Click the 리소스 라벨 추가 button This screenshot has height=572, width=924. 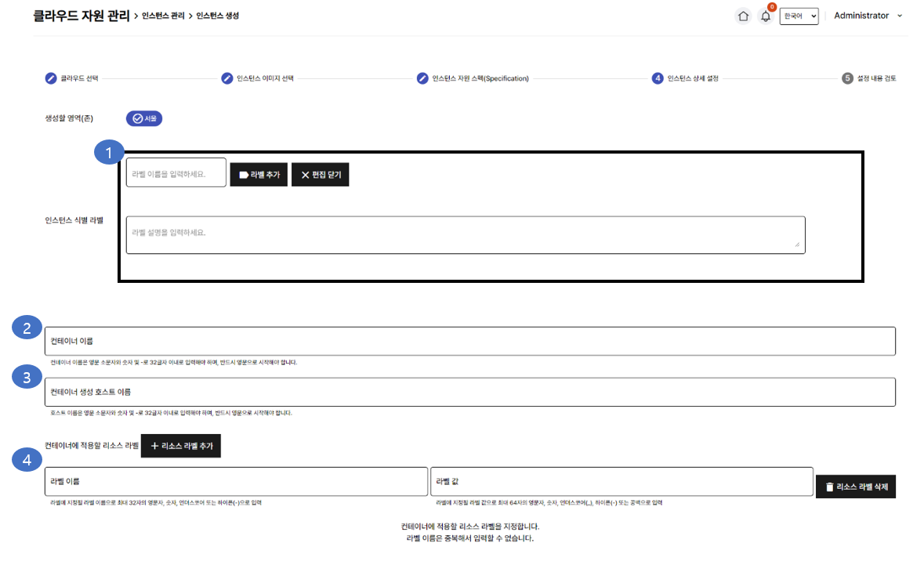(181, 446)
